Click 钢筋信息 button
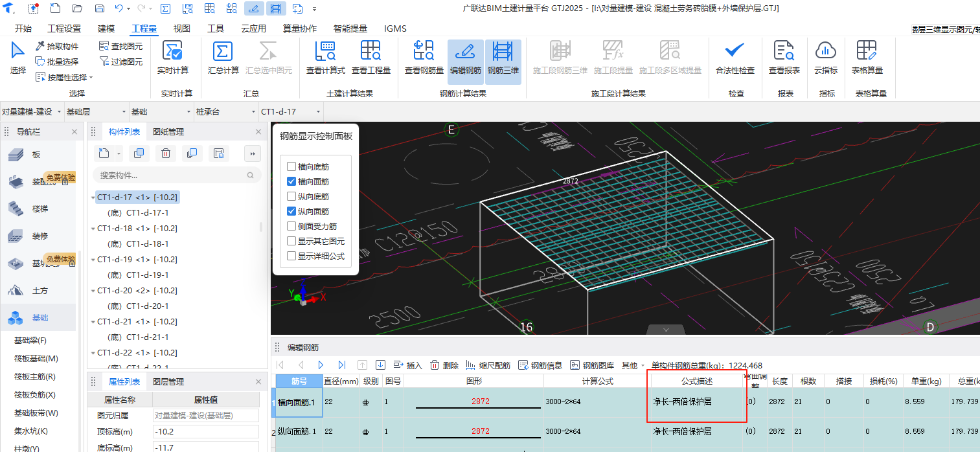Screen dimensions: 980x452 pos(540,365)
